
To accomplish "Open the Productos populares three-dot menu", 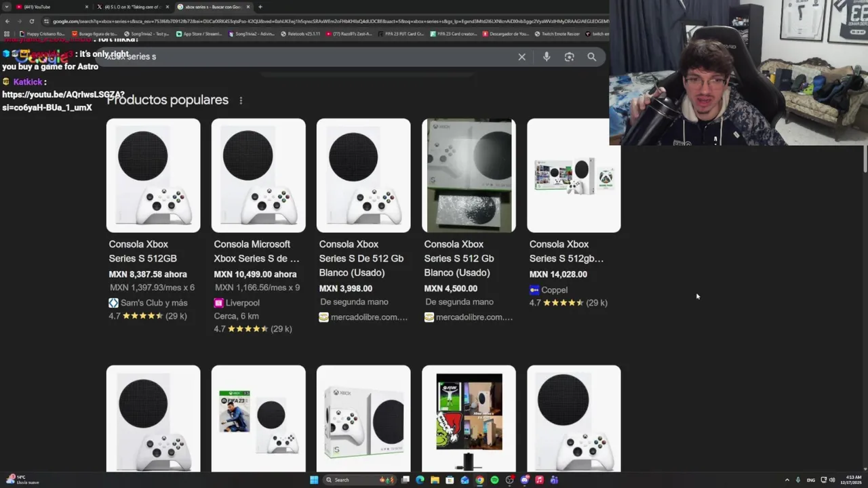I will [x=241, y=100].
